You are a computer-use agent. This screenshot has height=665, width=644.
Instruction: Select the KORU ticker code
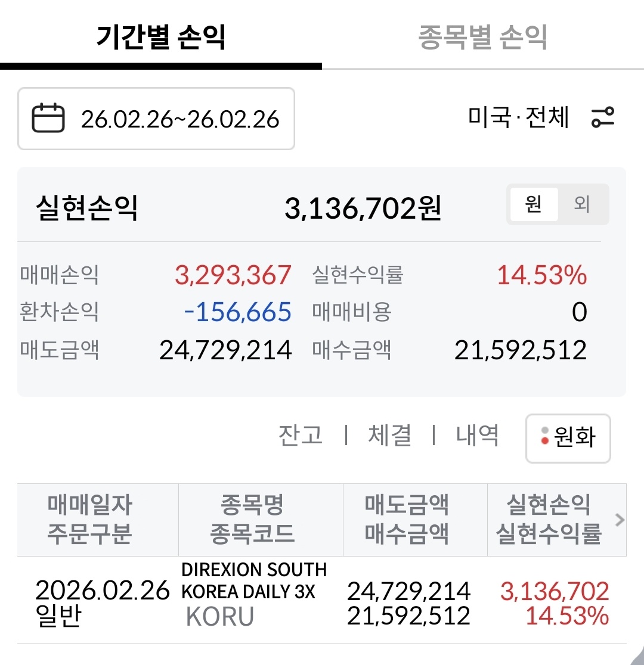[220, 616]
